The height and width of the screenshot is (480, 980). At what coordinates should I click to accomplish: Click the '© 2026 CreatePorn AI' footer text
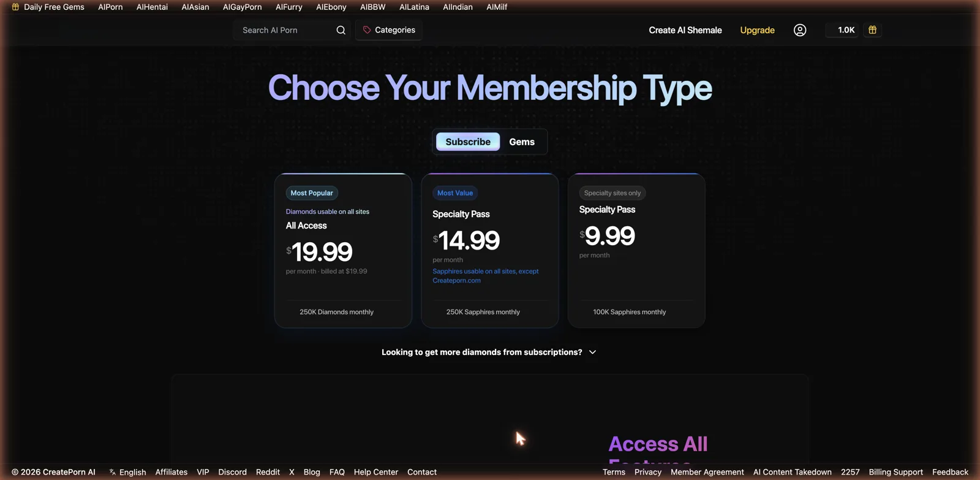(53, 472)
